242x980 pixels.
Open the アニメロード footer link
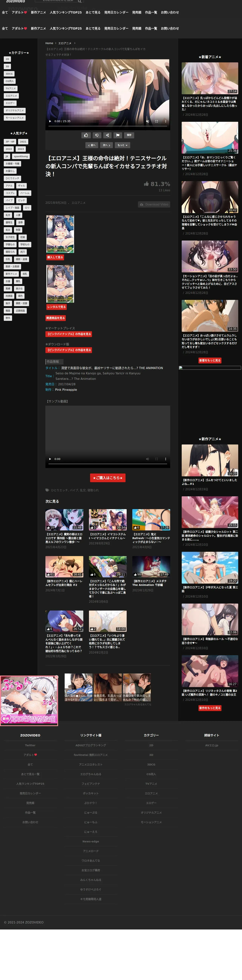tap(90, 851)
